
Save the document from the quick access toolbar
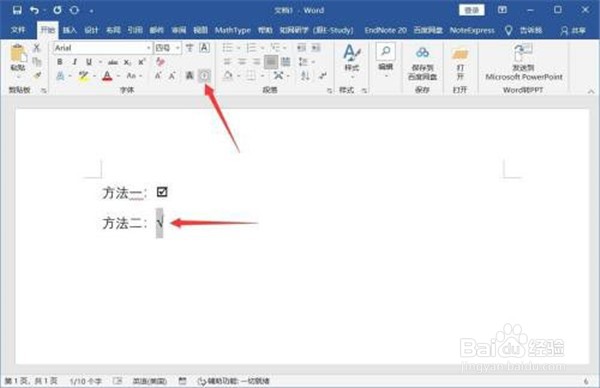[17, 10]
